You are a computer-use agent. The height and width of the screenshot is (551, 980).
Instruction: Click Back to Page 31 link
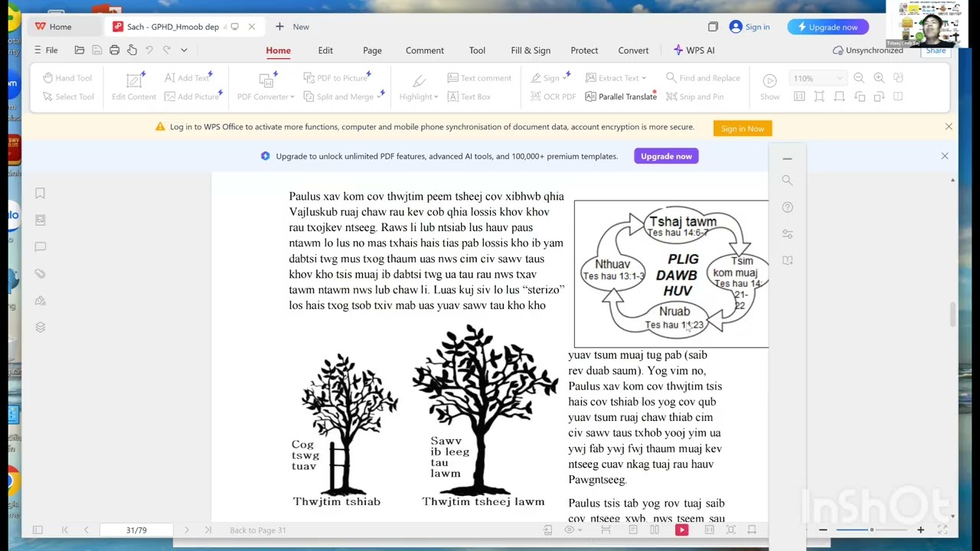pyautogui.click(x=257, y=530)
